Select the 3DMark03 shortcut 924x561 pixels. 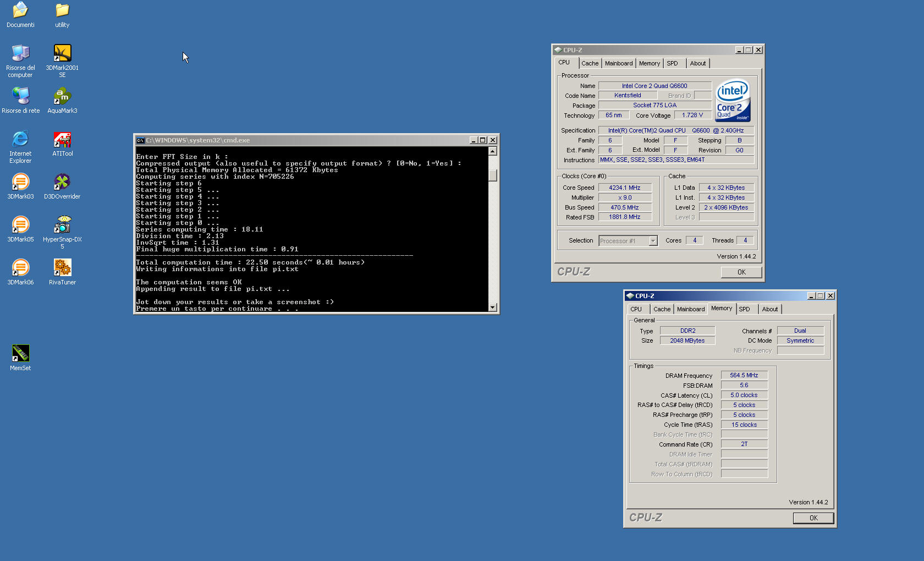(20, 186)
